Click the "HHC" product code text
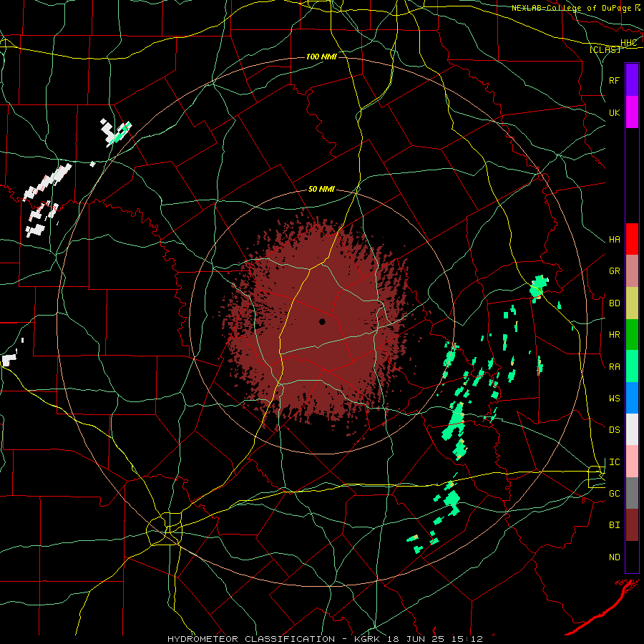The image size is (644, 644). click(628, 43)
